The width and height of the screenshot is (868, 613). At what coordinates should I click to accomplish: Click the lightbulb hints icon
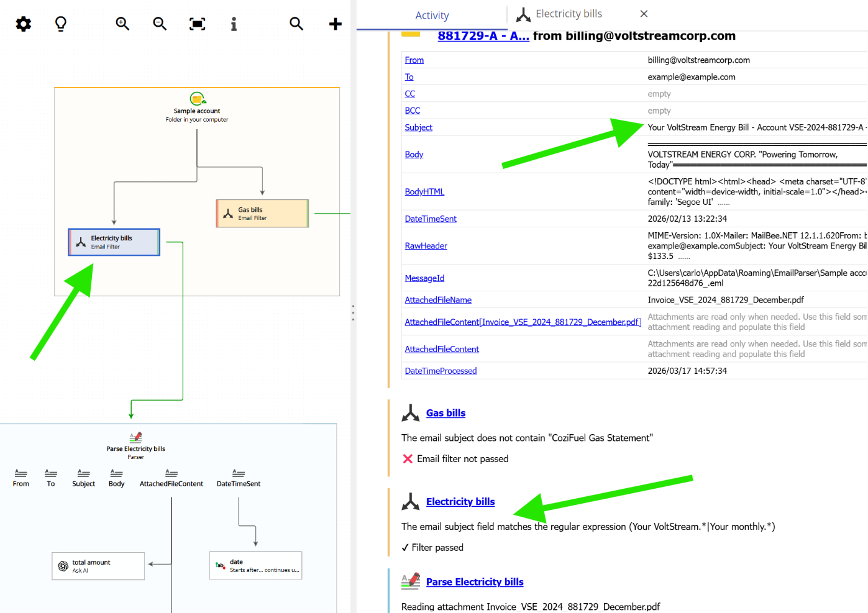click(60, 24)
